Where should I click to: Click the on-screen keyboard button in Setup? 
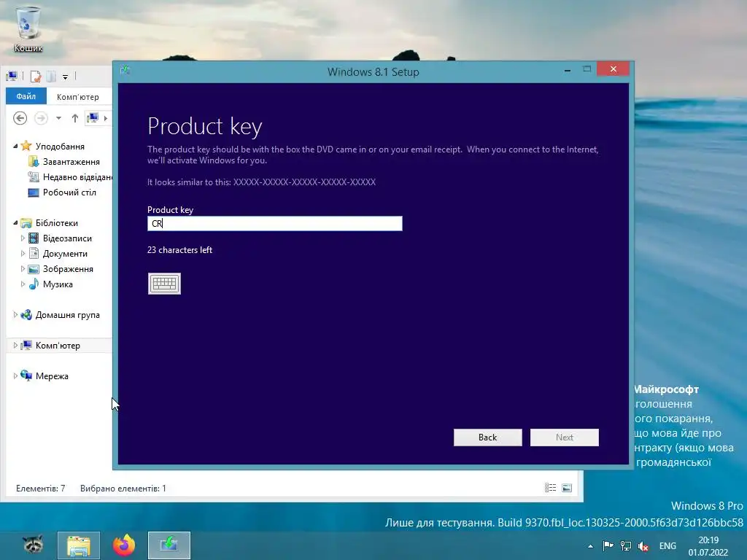tap(164, 284)
